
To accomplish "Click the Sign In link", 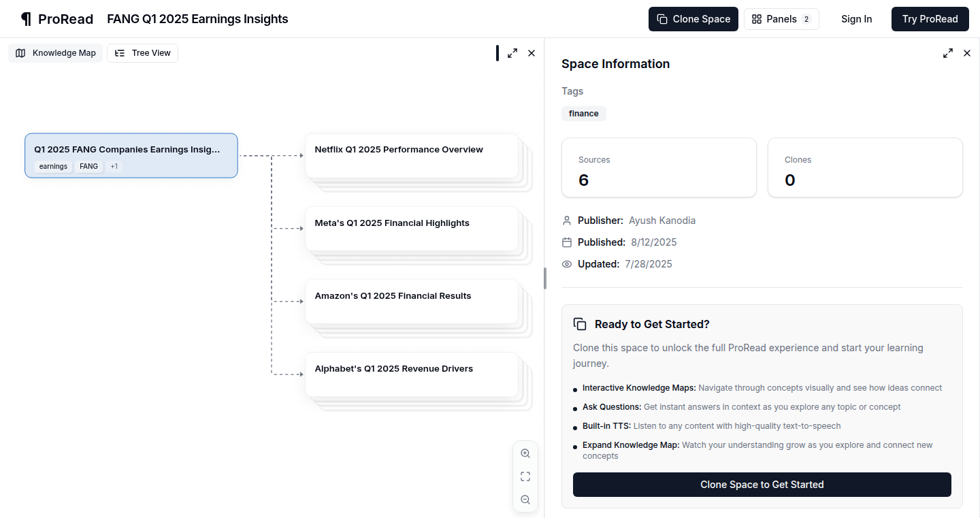I will click(856, 19).
